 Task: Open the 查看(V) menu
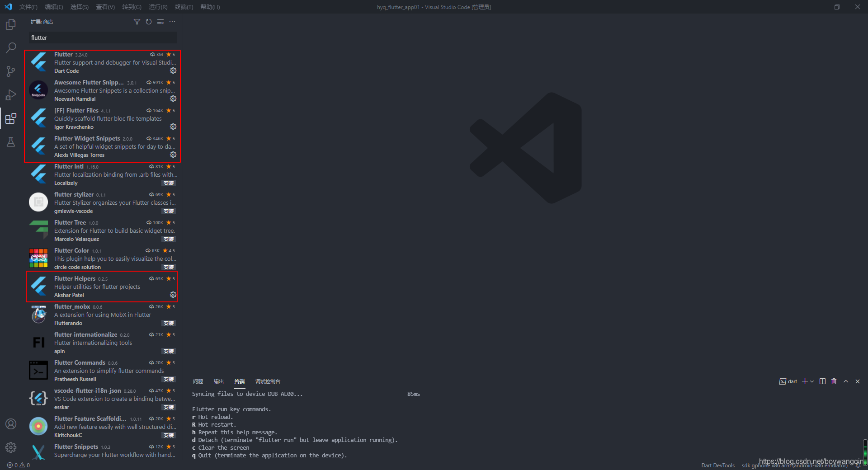click(105, 7)
